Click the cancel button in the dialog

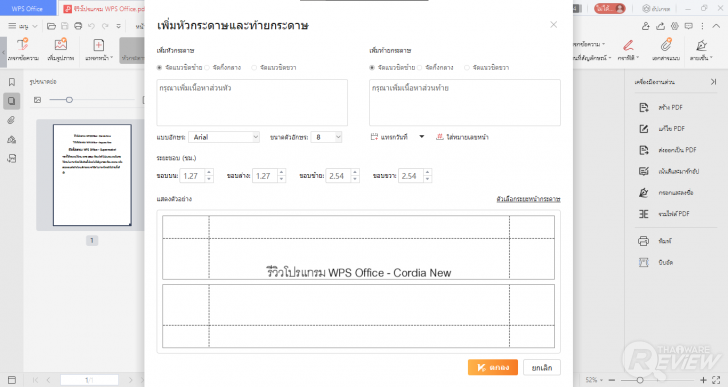click(542, 367)
